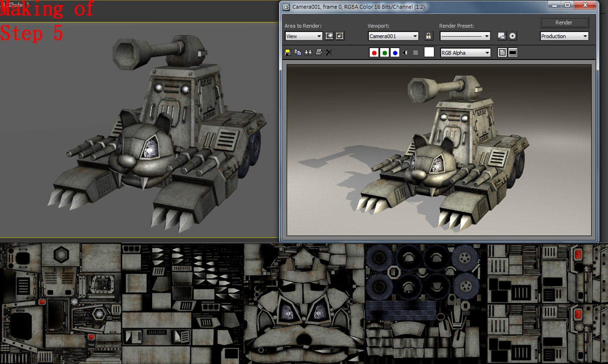
Task: Open the RGB Alpha channel dropdown
Action: pyautogui.click(x=465, y=53)
